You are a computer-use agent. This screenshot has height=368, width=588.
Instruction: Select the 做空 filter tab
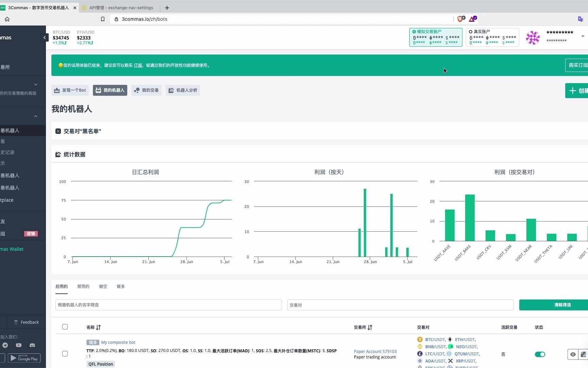[103, 287]
